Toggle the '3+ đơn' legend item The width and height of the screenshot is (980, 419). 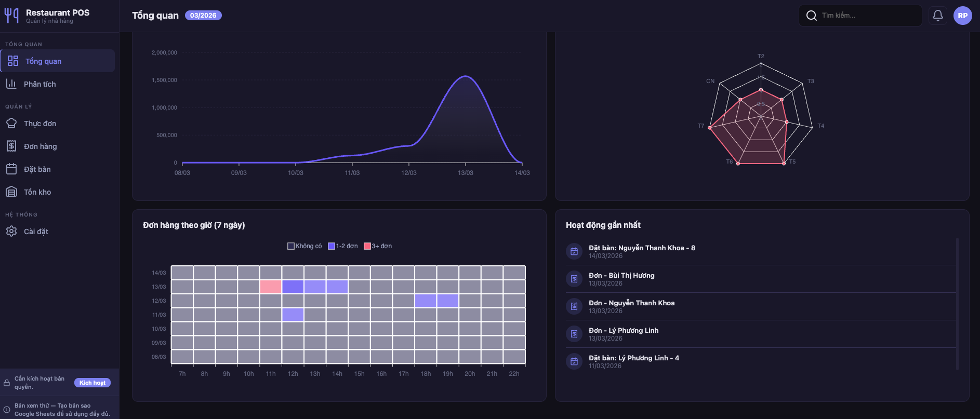pyautogui.click(x=378, y=246)
